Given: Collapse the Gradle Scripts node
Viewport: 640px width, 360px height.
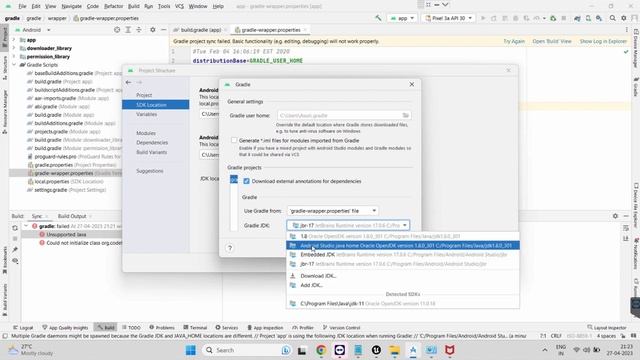Looking at the screenshot, I should coord(14,65).
